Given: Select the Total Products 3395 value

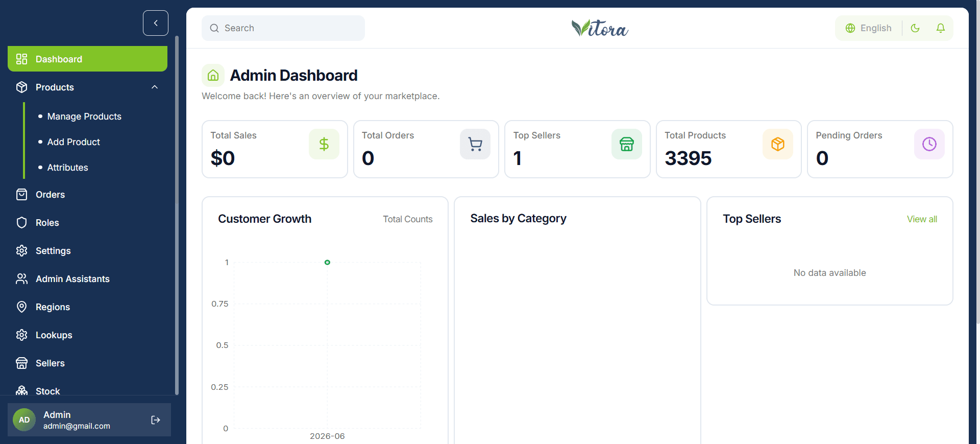Looking at the screenshot, I should pyautogui.click(x=688, y=158).
